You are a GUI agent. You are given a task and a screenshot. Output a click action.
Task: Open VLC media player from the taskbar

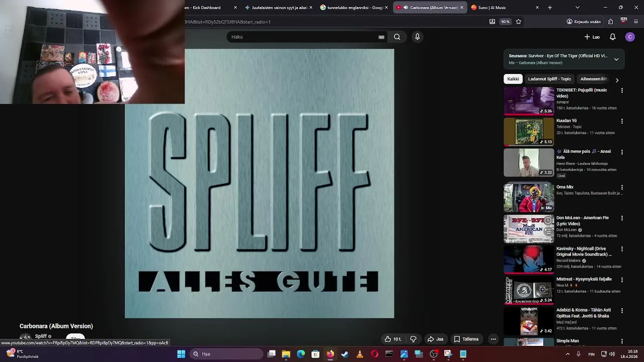click(360, 354)
